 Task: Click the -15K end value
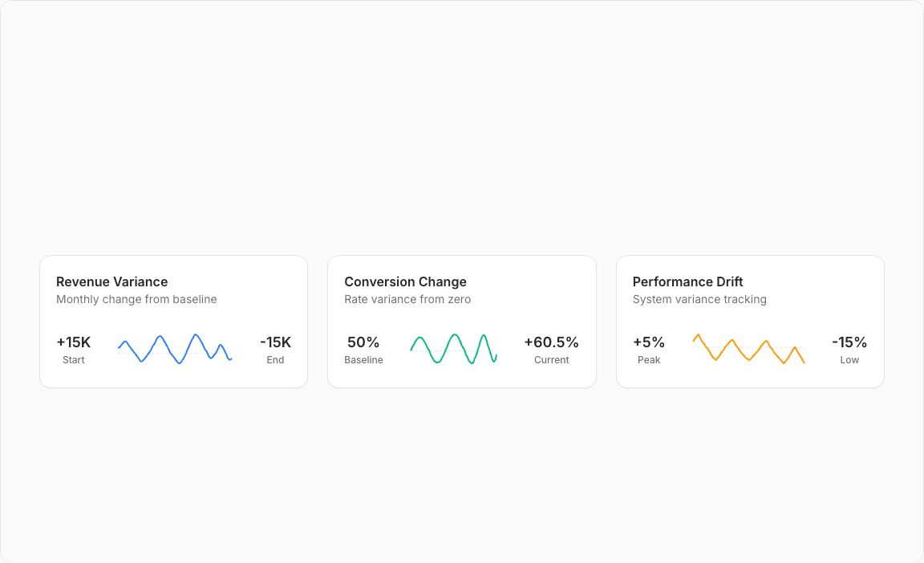pyautogui.click(x=275, y=342)
